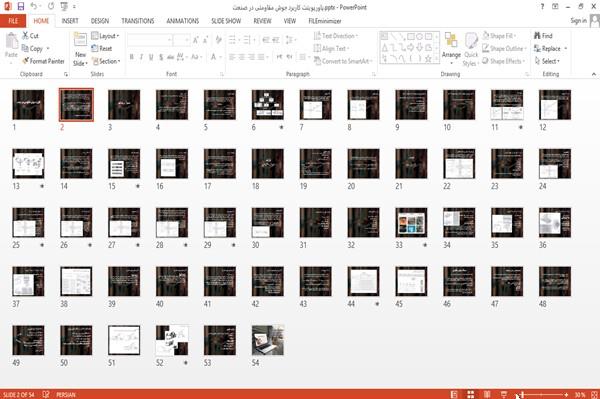Switch to Normal view in status bar

454,394
